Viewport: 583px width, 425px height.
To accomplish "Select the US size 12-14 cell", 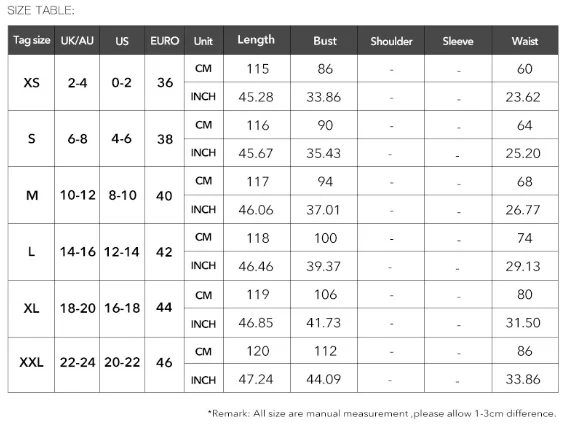I will tap(122, 252).
